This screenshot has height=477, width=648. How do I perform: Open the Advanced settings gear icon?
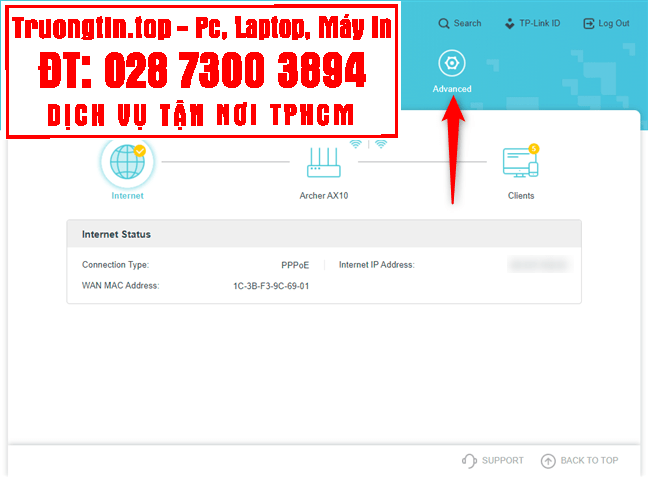coord(452,63)
